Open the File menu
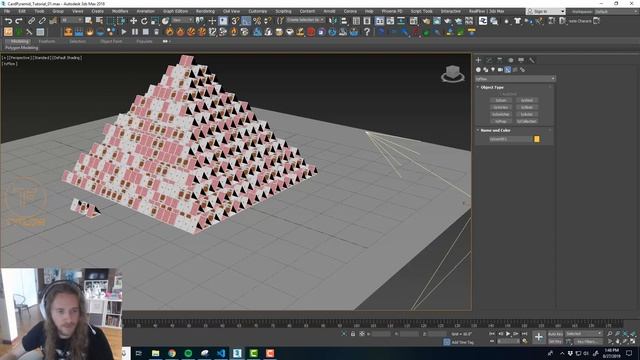The height and width of the screenshot is (360, 640). pyautogui.click(x=7, y=11)
